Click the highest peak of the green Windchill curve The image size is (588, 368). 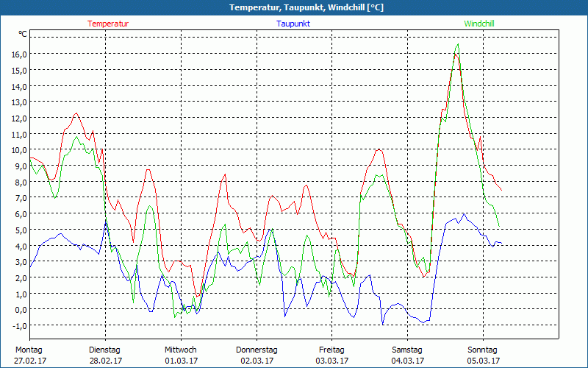tap(457, 45)
